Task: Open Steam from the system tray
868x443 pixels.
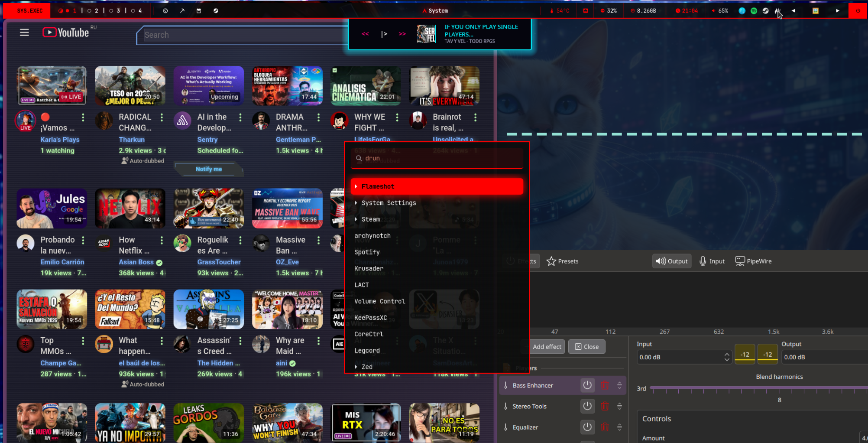Action: click(765, 11)
